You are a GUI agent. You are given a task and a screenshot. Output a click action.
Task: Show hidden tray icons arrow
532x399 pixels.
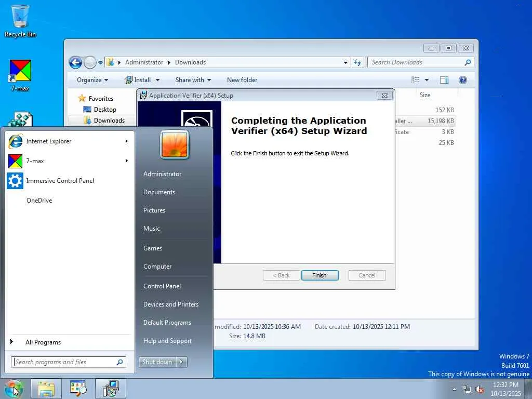(x=454, y=390)
